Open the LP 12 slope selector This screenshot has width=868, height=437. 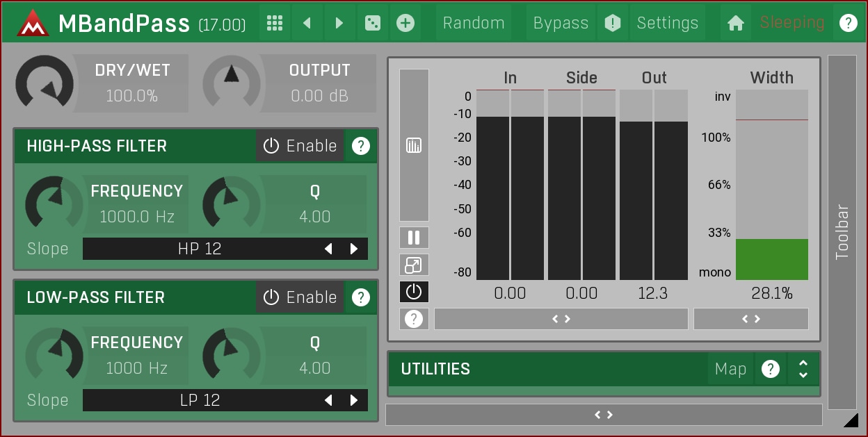pyautogui.click(x=200, y=400)
